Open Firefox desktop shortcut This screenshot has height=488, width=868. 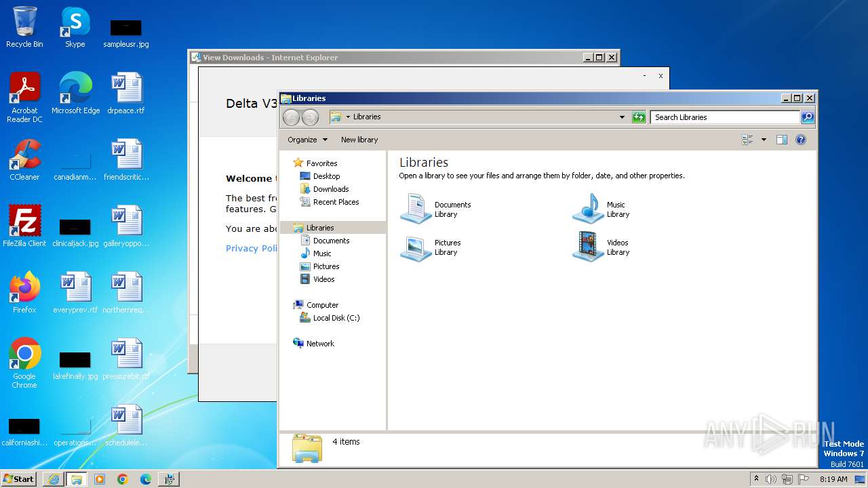(24, 293)
